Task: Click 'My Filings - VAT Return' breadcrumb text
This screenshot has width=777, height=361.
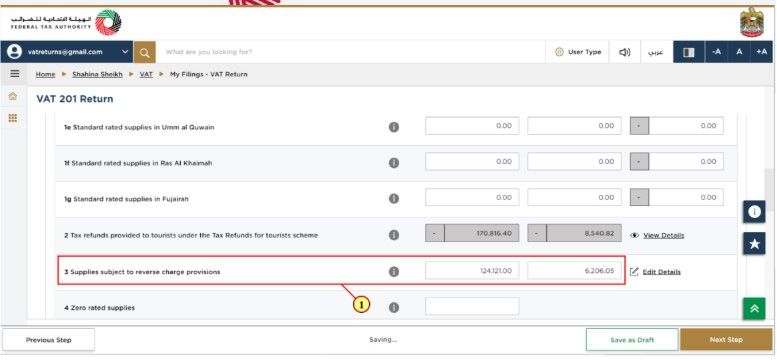Action: tap(209, 74)
